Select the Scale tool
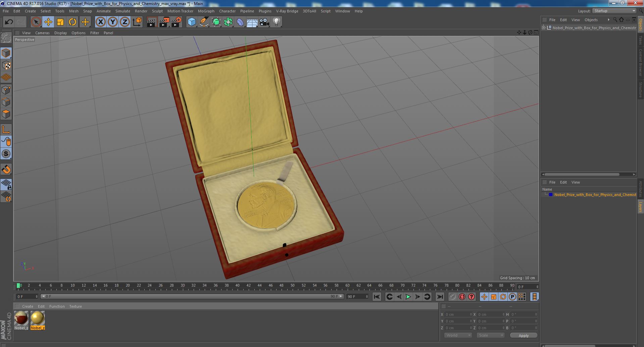Image resolution: width=644 pixels, height=347 pixels. coord(60,22)
